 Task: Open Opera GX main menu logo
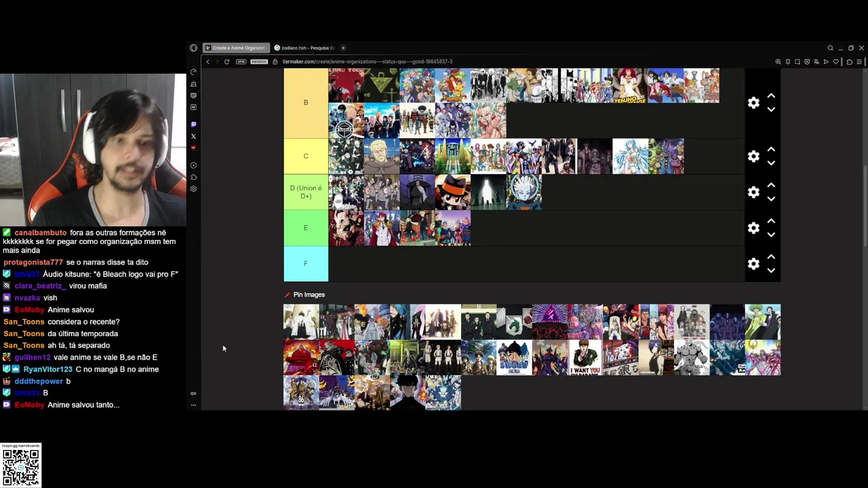193,48
